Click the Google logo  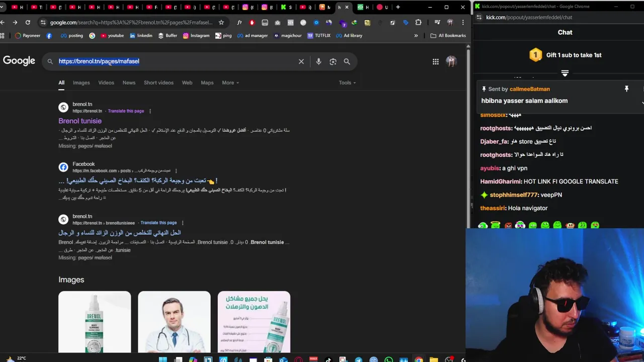click(19, 61)
